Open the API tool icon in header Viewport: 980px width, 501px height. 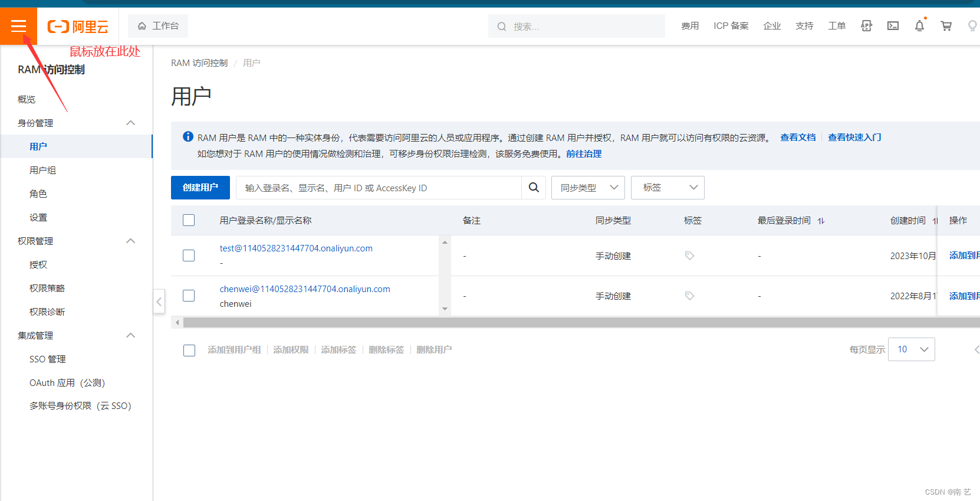point(866,26)
